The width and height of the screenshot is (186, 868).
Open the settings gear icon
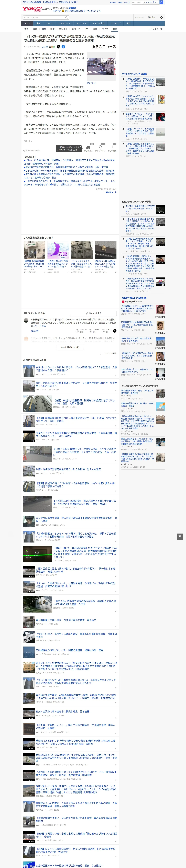pyautogui.click(x=161, y=17)
